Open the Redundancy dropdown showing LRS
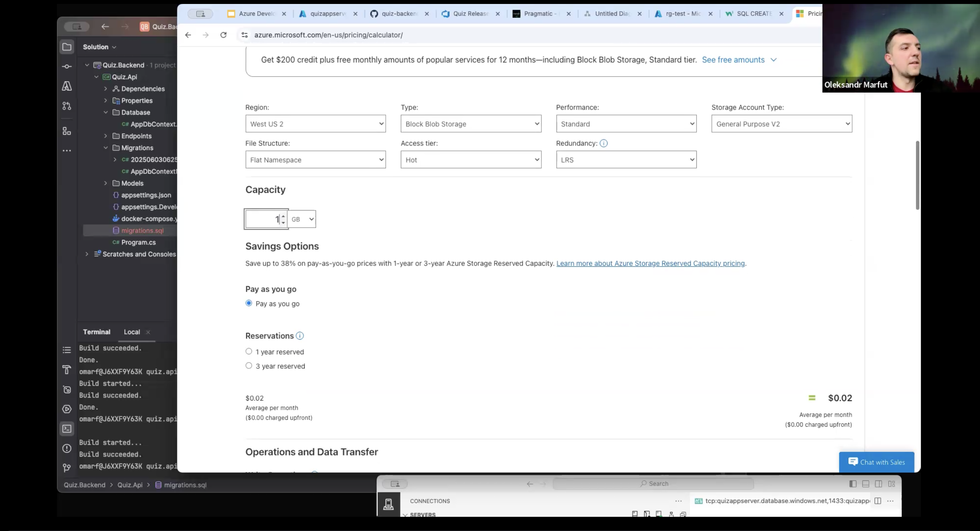Image resolution: width=980 pixels, height=531 pixels. [626, 160]
